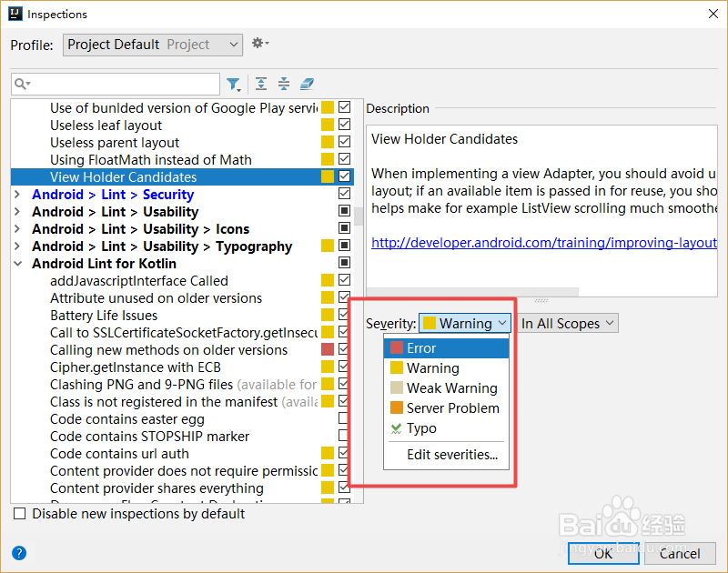Expand the Android > Lint > Security node
Viewport: 728px width, 573px height.
17,195
